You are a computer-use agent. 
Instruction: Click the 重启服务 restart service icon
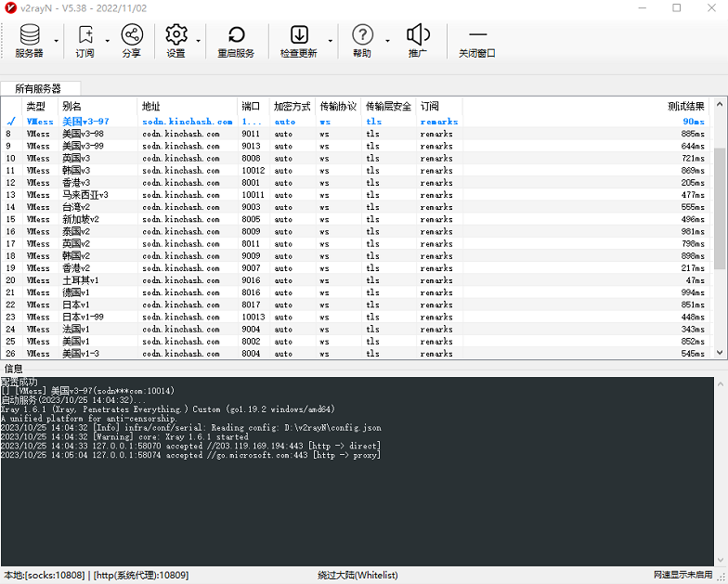(236, 41)
